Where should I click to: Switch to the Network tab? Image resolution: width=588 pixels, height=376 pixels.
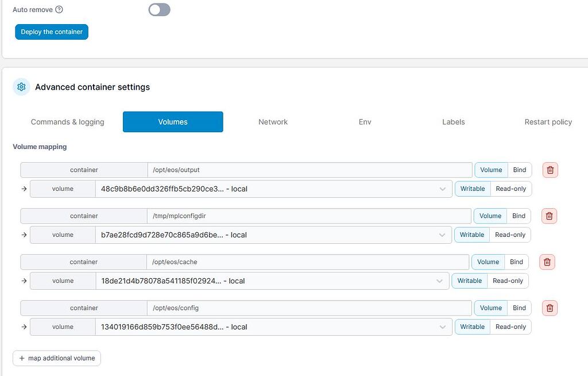(273, 122)
